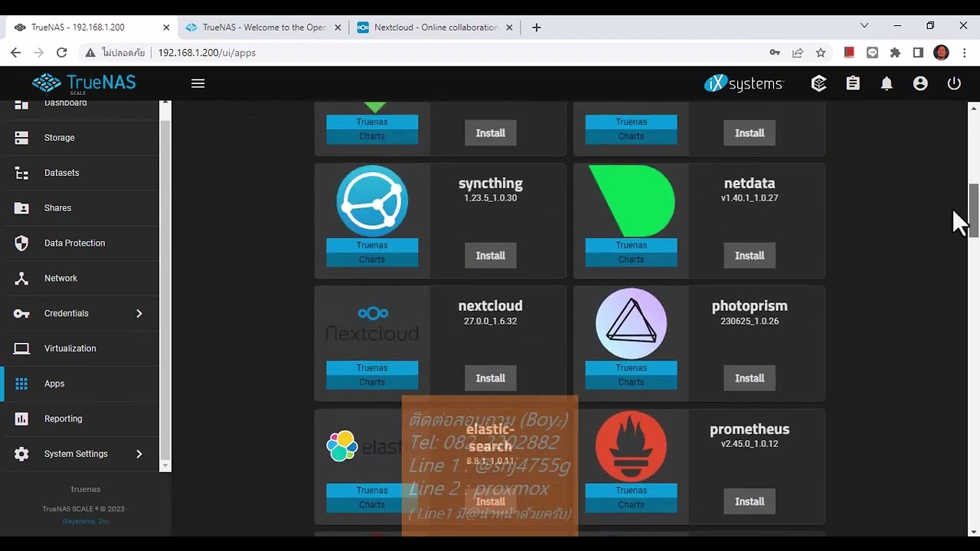Click the prometheus flame logo

click(632, 447)
